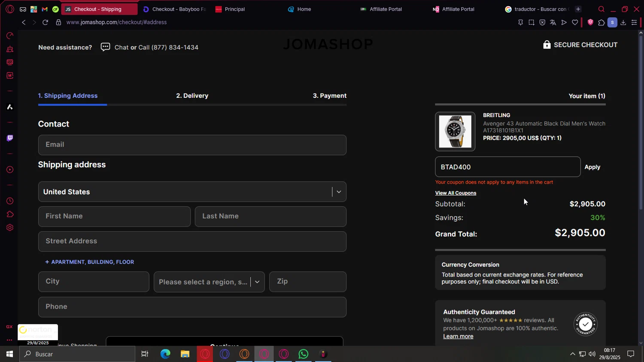Click the GX icon in the sidebar
644x362 pixels.
click(x=9, y=327)
